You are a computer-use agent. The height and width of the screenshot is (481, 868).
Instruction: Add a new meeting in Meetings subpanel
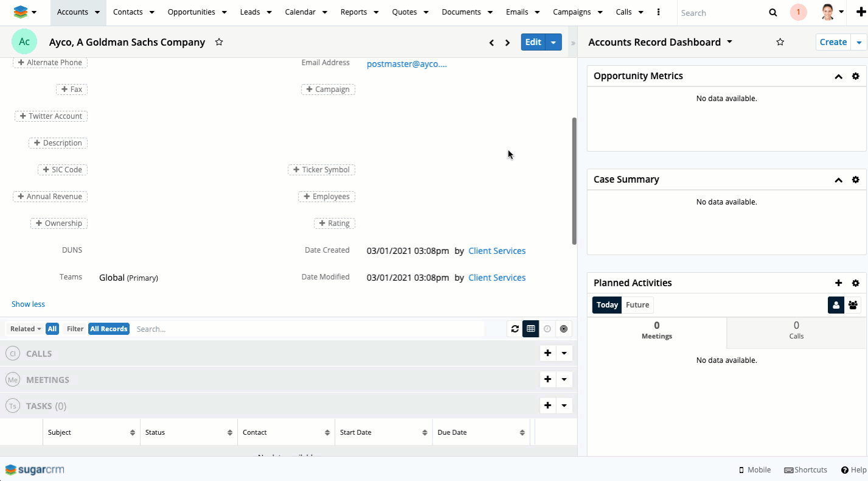548,379
